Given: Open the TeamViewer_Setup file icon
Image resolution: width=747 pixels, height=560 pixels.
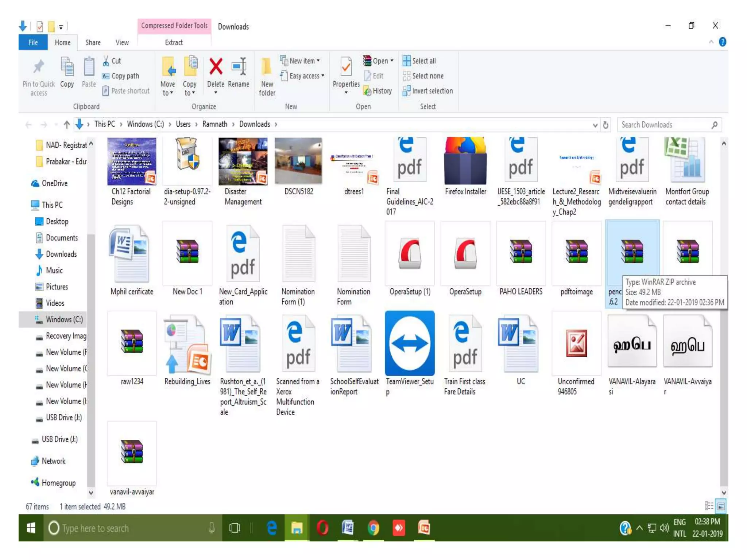Looking at the screenshot, I should 410,343.
